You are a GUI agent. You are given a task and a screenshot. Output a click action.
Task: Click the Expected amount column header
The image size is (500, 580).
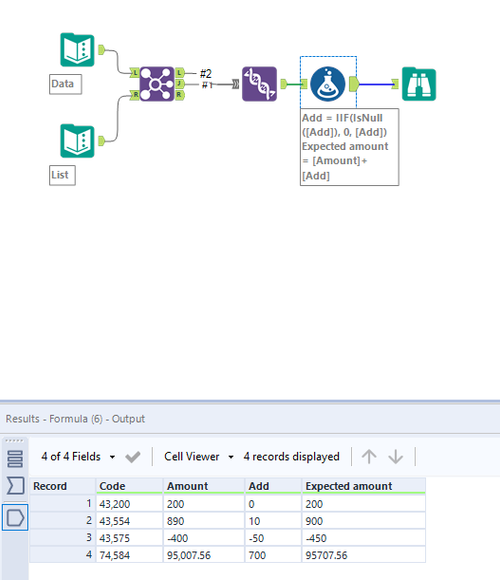[x=364, y=486]
